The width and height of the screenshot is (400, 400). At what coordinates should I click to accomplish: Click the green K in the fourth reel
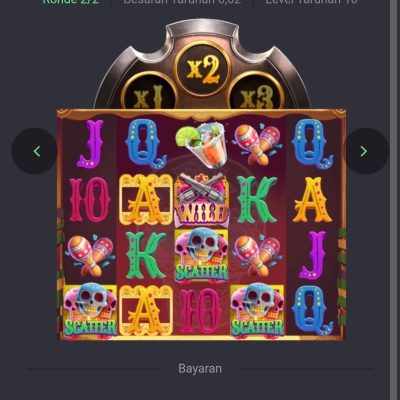coord(257,199)
